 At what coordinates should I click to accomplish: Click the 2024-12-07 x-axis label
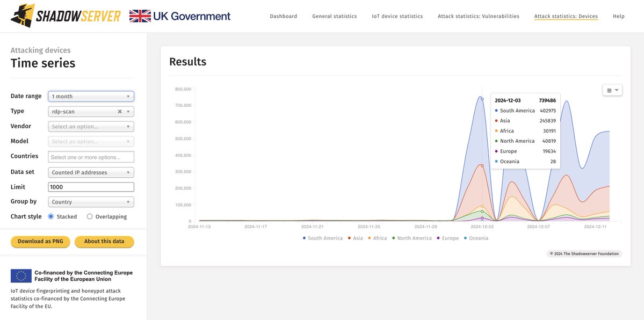[539, 227]
